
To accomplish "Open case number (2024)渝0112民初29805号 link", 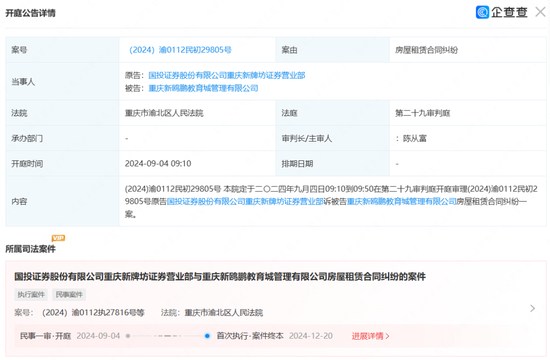I will coord(180,50).
